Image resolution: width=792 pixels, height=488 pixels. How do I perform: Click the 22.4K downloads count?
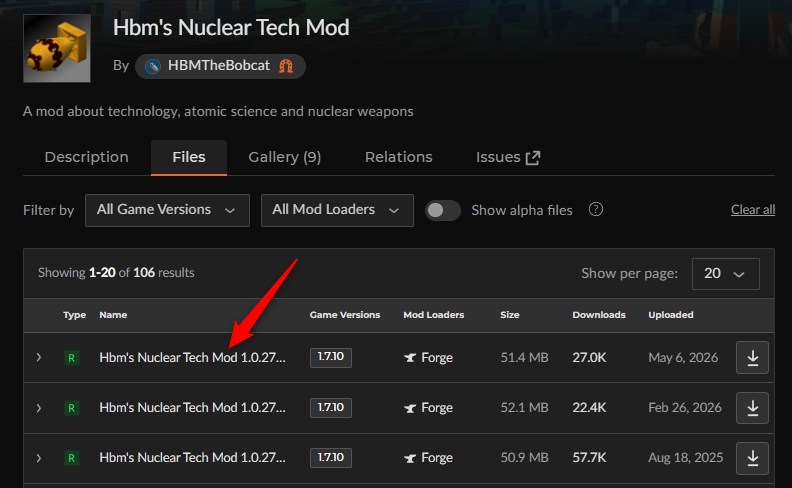click(x=589, y=408)
